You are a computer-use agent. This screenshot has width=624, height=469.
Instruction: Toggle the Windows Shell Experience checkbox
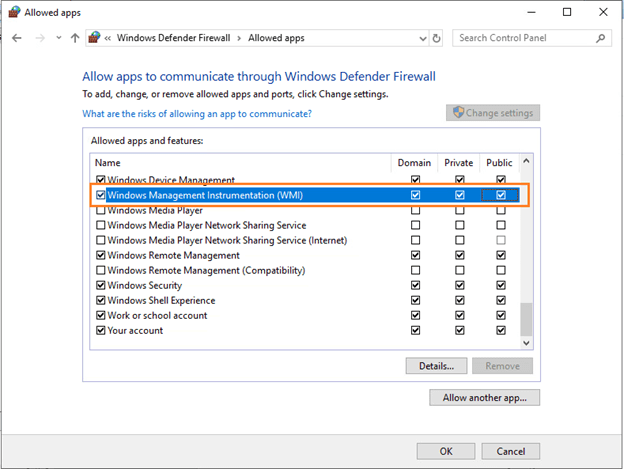101,300
